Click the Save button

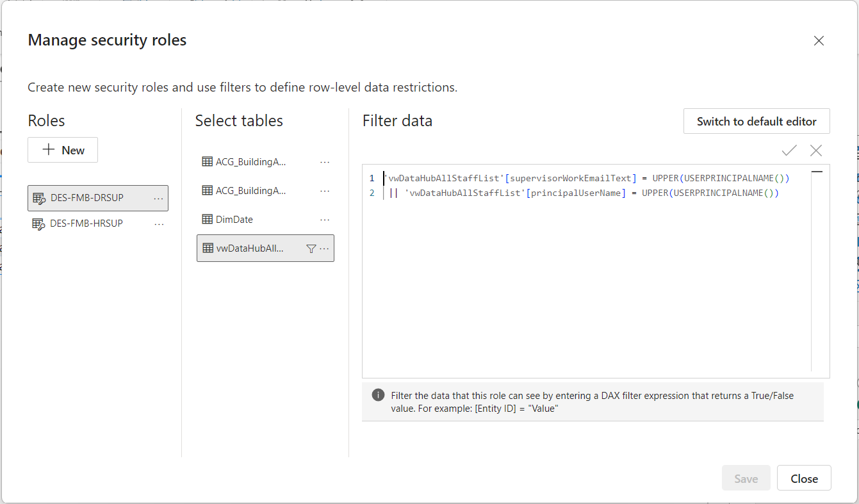(746, 478)
